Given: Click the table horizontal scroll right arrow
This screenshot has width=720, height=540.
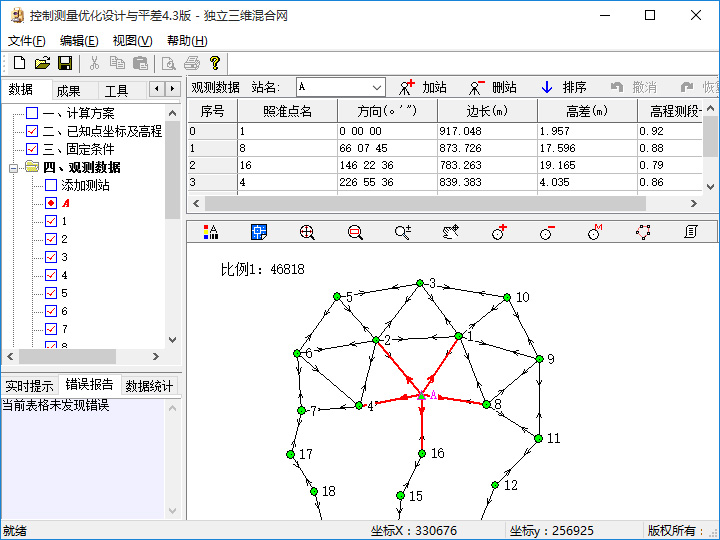Looking at the screenshot, I should (694, 203).
